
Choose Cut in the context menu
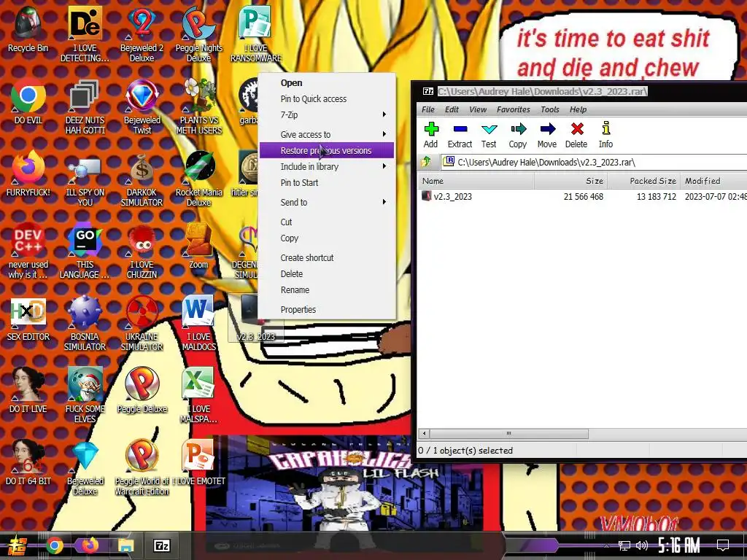[x=327, y=222]
